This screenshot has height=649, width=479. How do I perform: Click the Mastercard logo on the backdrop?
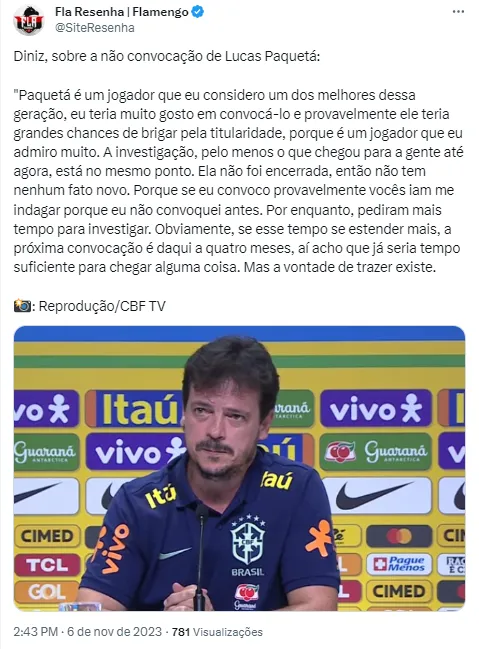[399, 536]
